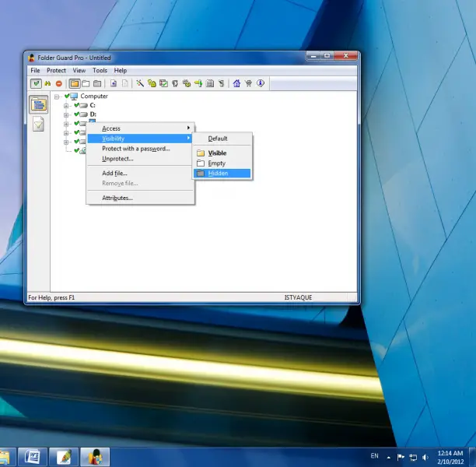Show hidden tray icons arrow
The height and width of the screenshot is (467, 476).
[389, 458]
